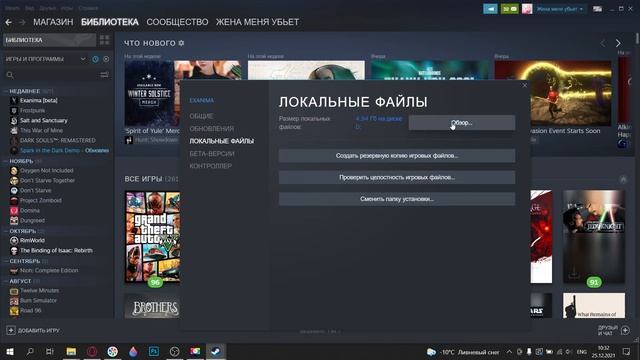This screenshot has height=360, width=640.
Task: Open taskbar search magnifier
Action: pyautogui.click(x=30, y=351)
